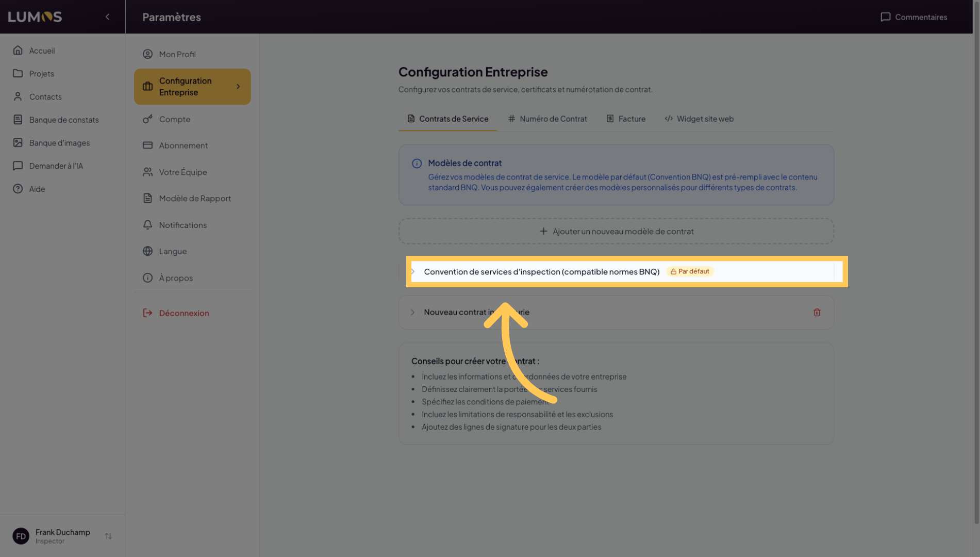The height and width of the screenshot is (557, 980).
Task: Go to the Abonnement settings page
Action: coord(183,145)
